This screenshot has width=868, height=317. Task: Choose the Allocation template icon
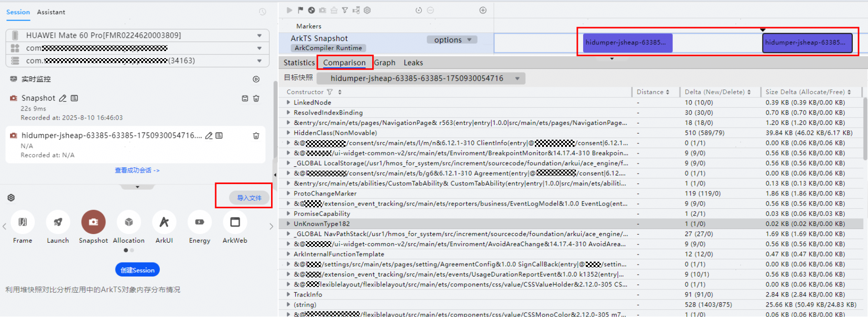[128, 222]
